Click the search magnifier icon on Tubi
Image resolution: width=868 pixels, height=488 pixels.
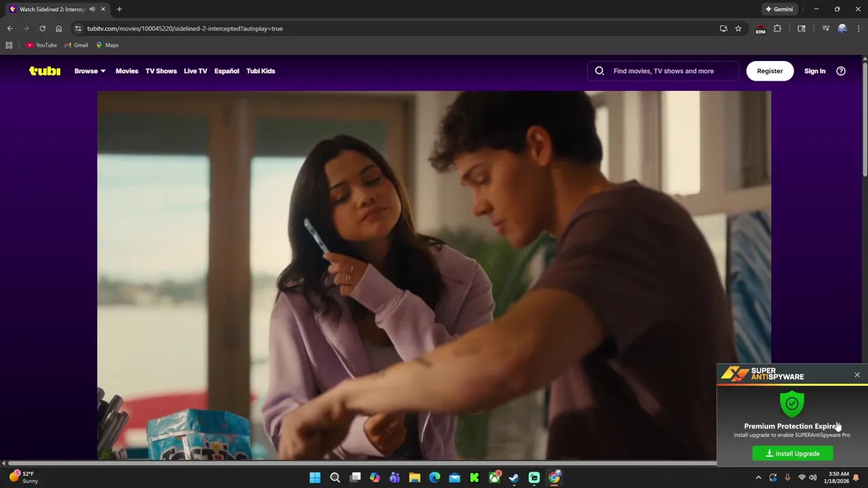599,70
